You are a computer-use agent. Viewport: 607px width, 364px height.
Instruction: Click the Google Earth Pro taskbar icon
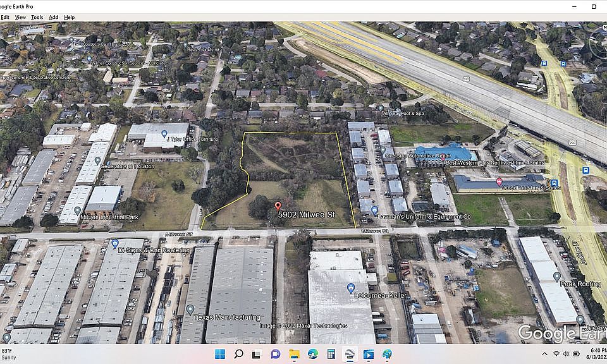pos(350,354)
